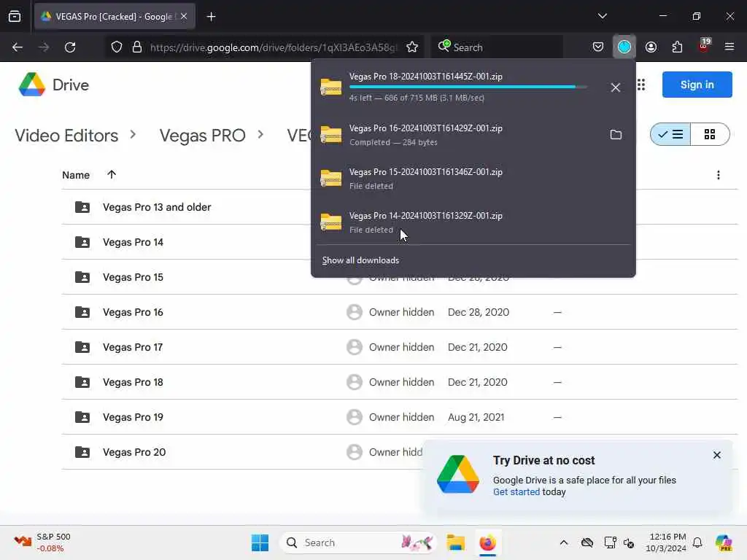Click the Firefox taskbar icon
This screenshot has width=747, height=560.
487,542
